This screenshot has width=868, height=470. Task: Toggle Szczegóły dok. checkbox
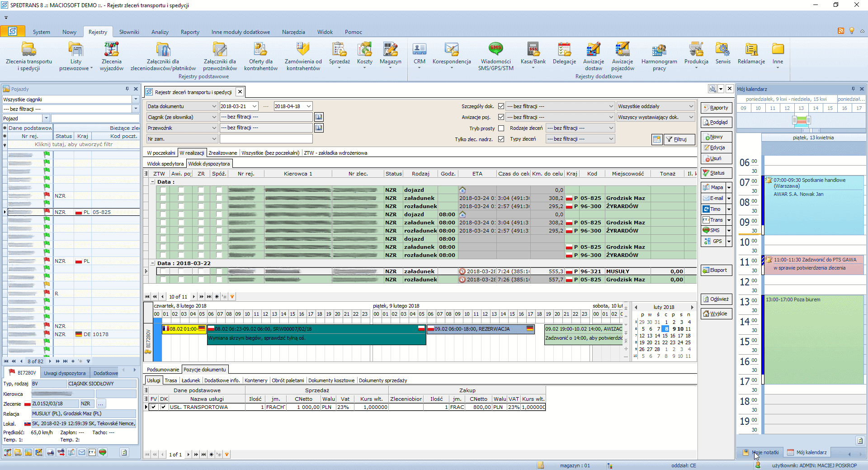click(501, 106)
